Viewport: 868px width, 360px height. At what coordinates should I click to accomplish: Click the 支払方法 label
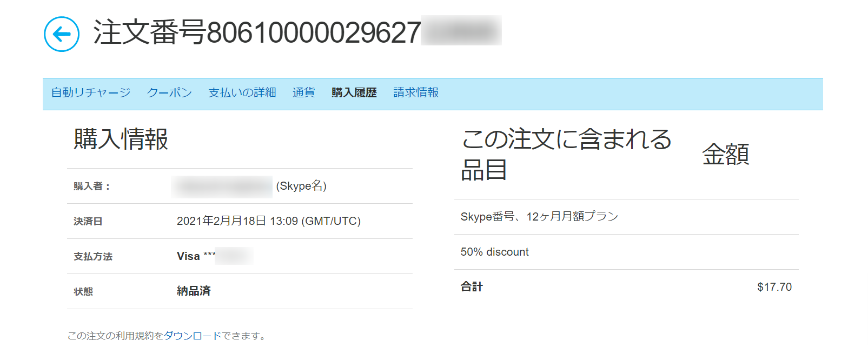pos(93,256)
